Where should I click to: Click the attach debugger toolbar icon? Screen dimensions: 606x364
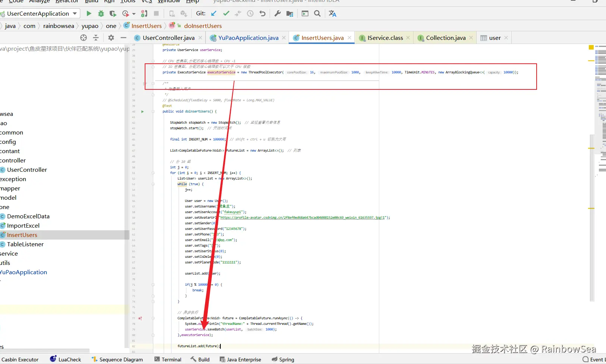[144, 13]
